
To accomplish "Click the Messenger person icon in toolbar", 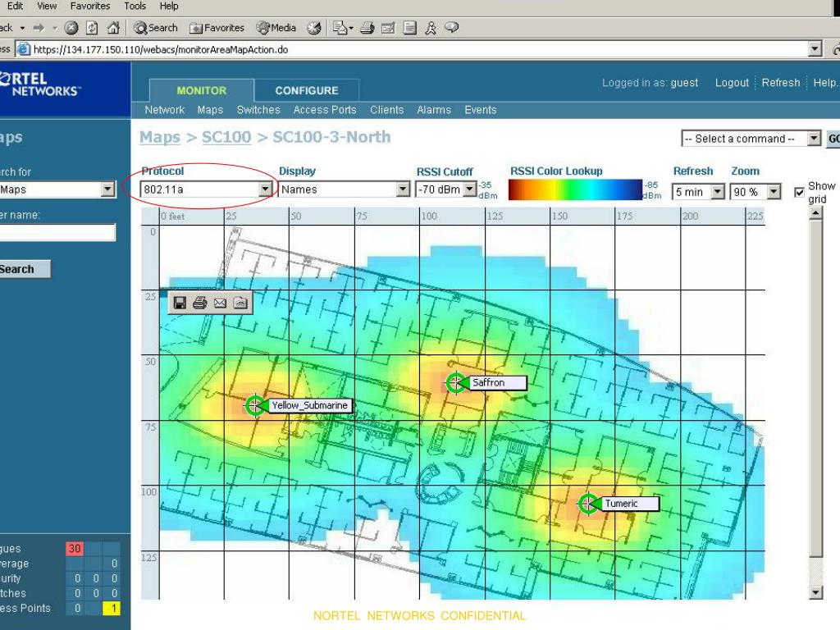I will point(431,28).
